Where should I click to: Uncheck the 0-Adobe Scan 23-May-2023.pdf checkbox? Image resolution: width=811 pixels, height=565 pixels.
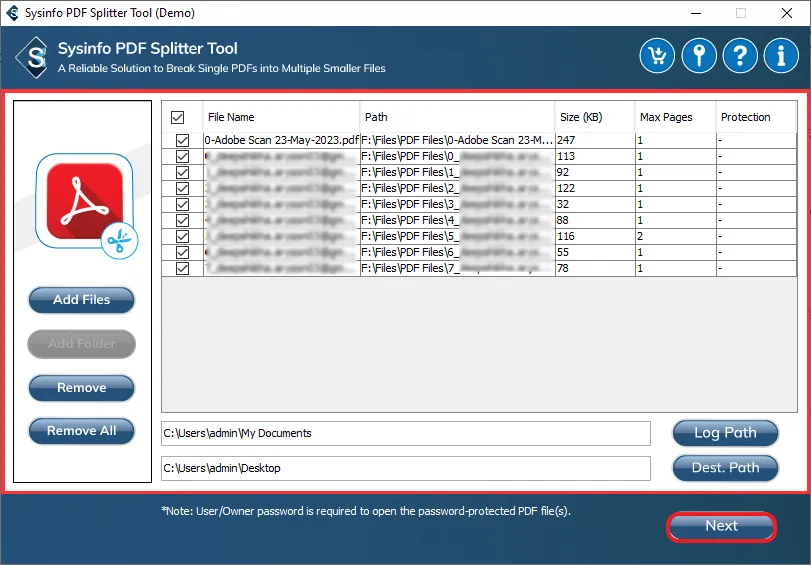[182, 141]
